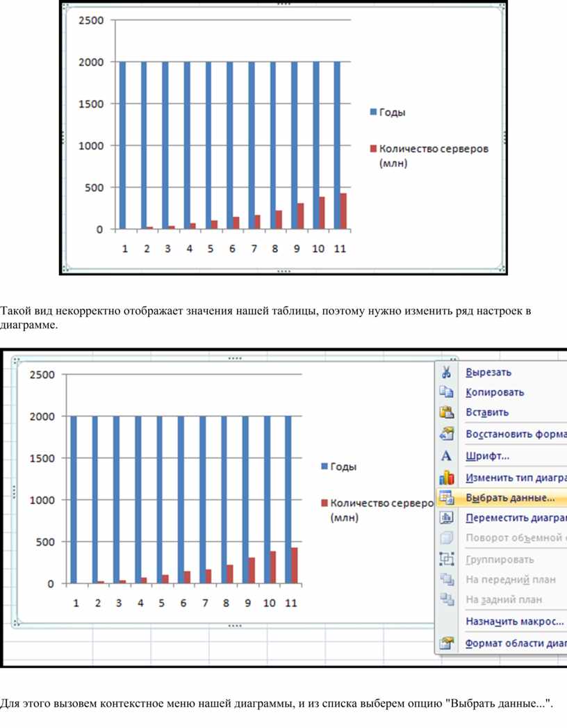567x728 pixels.
Task: Click left-middle resize handle of lower chart
Action: click(14, 491)
